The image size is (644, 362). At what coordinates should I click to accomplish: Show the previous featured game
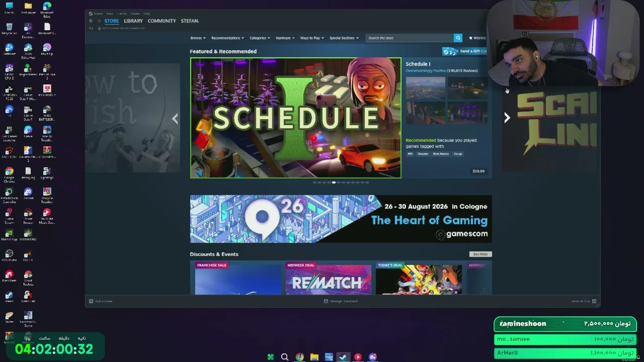point(175,118)
